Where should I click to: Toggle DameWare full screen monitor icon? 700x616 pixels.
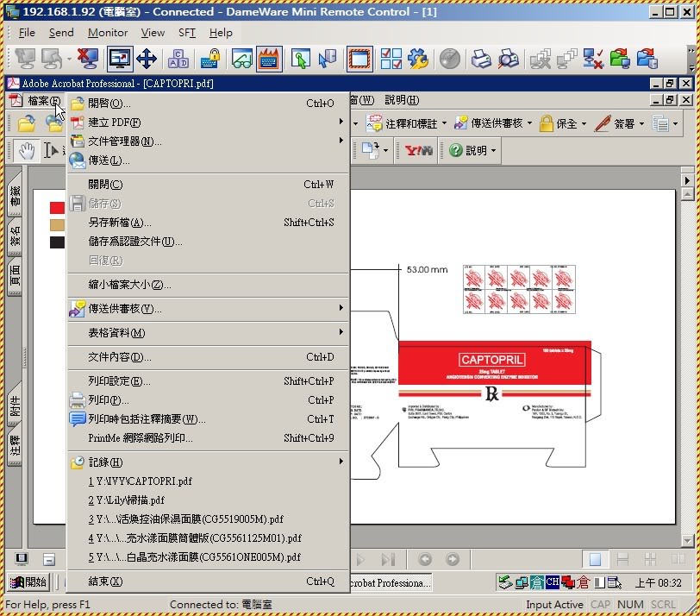120,59
